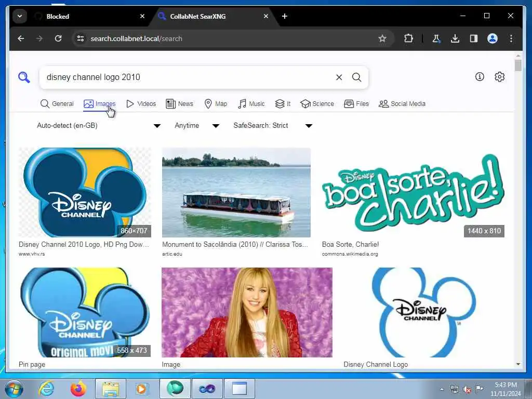Open the blonde woman image on purple background
Image resolution: width=532 pixels, height=399 pixels.
247,312
